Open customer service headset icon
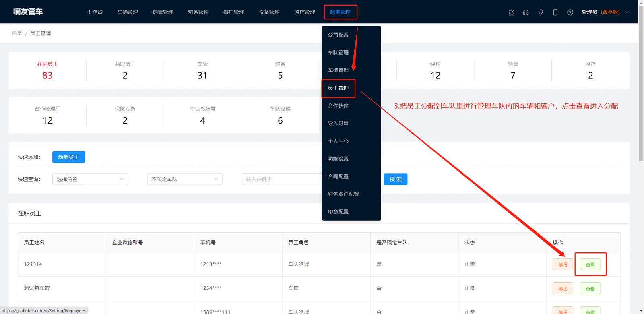Image resolution: width=644 pixels, height=314 pixels. (x=526, y=12)
